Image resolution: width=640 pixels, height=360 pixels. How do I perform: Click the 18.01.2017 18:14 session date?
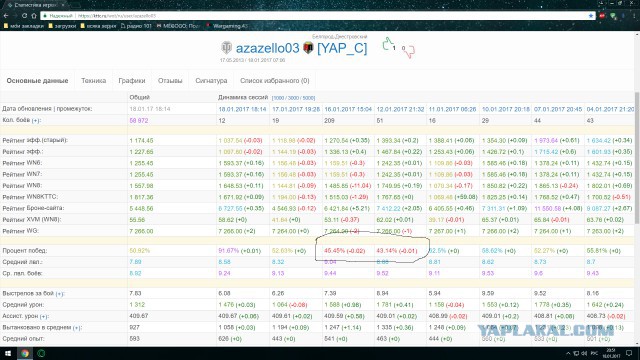coord(242,109)
